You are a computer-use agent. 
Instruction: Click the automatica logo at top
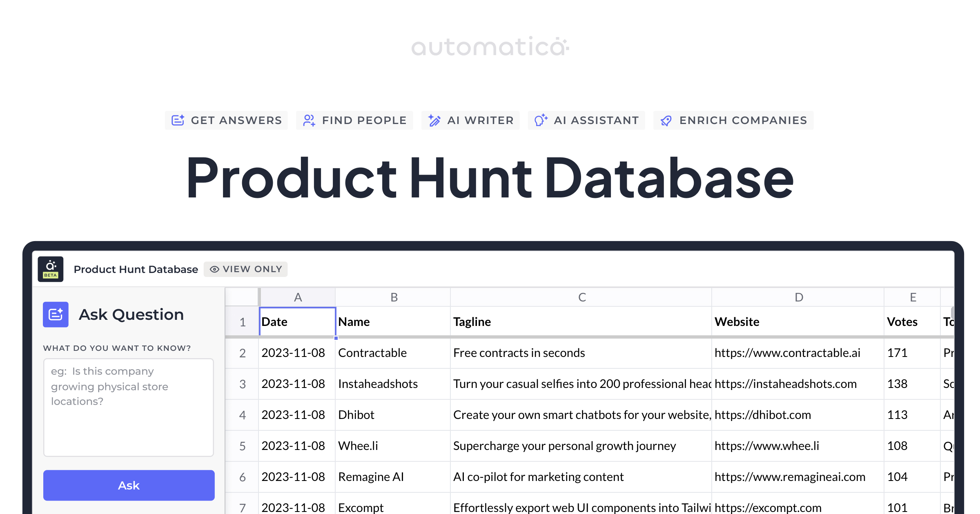(490, 47)
